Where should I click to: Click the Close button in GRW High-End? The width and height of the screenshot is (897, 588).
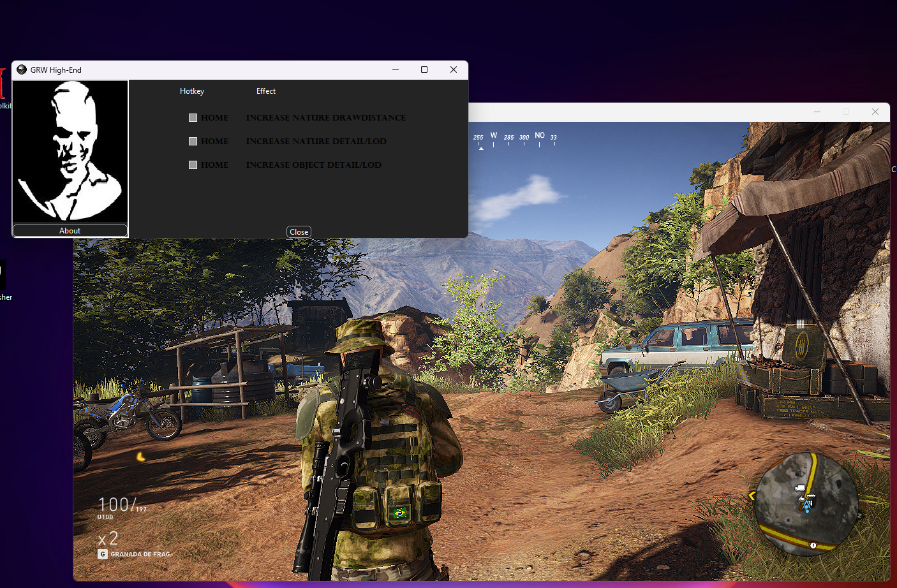[299, 232]
